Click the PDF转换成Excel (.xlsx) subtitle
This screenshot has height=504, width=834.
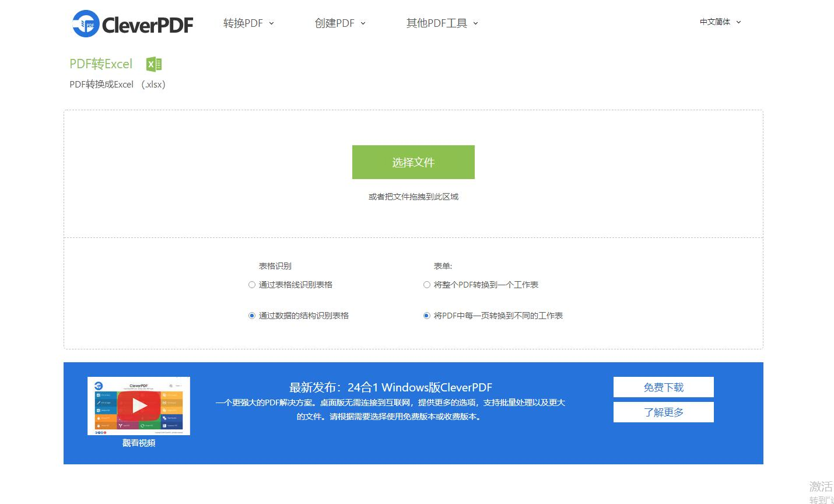pos(117,85)
